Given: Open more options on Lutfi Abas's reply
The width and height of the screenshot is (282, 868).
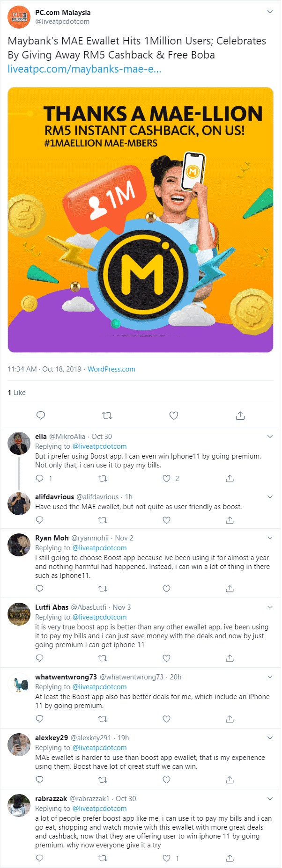Looking at the screenshot, I should [270, 607].
